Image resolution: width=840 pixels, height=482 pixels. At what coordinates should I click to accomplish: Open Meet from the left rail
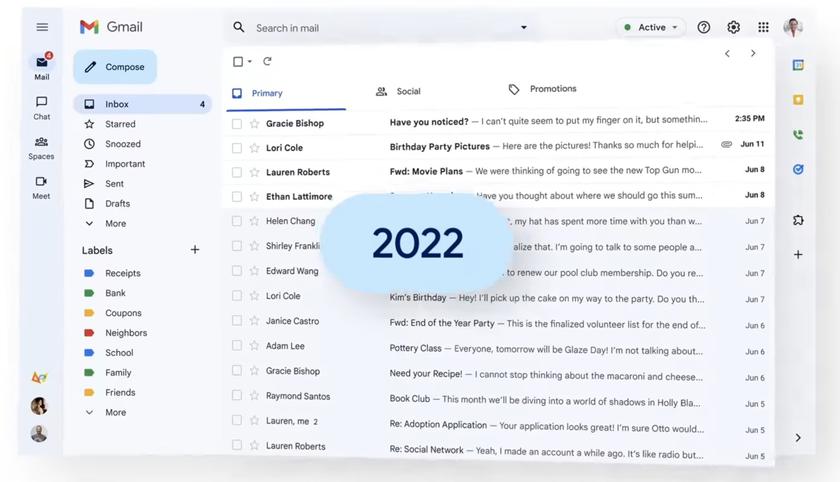(x=42, y=187)
